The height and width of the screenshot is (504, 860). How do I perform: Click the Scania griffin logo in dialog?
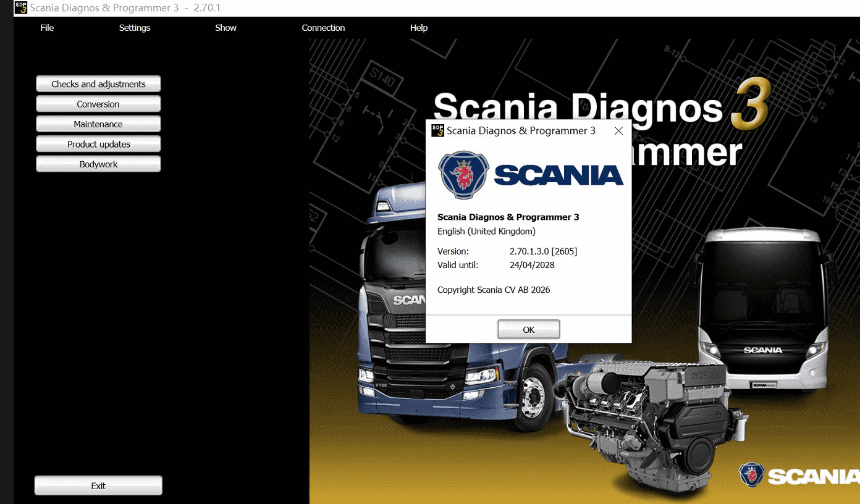pos(464,175)
